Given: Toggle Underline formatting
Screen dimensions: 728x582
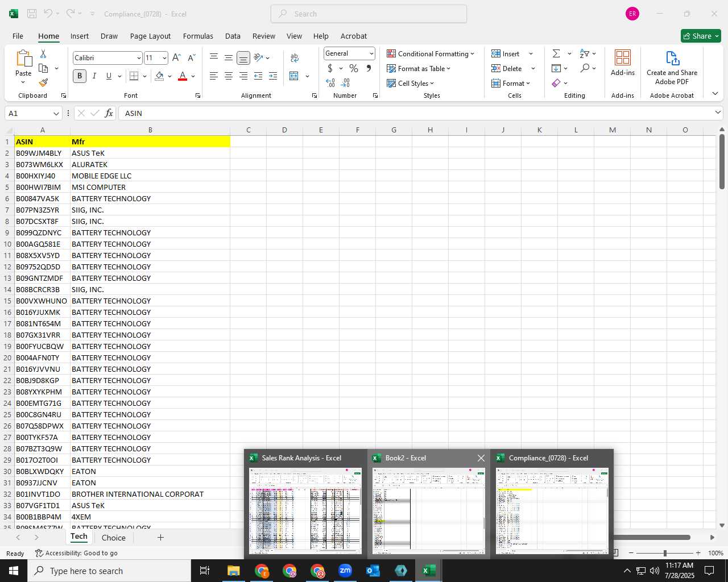Looking at the screenshot, I should coord(109,76).
